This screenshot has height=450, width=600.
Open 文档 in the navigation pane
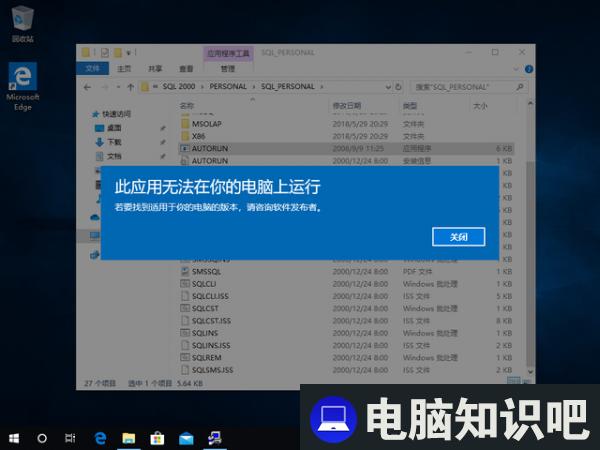coord(108,156)
